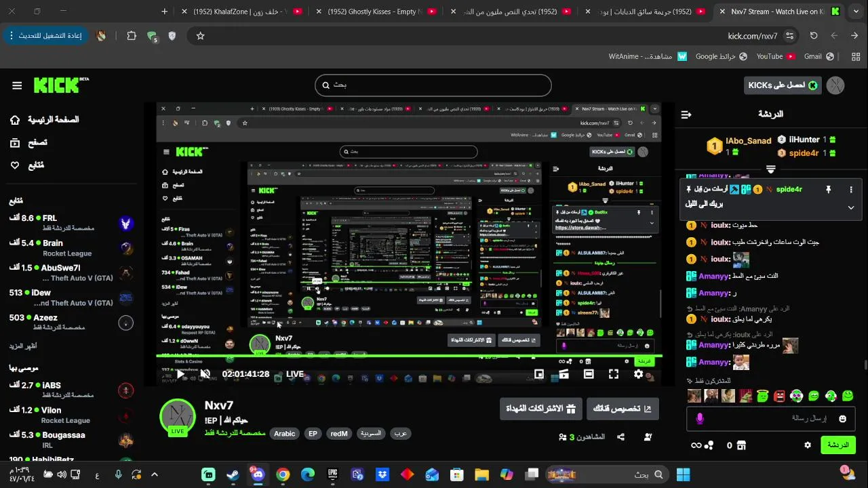This screenshot has width=868, height=488.
Task: Open FRL channel in sidebar
Action: pos(71,222)
